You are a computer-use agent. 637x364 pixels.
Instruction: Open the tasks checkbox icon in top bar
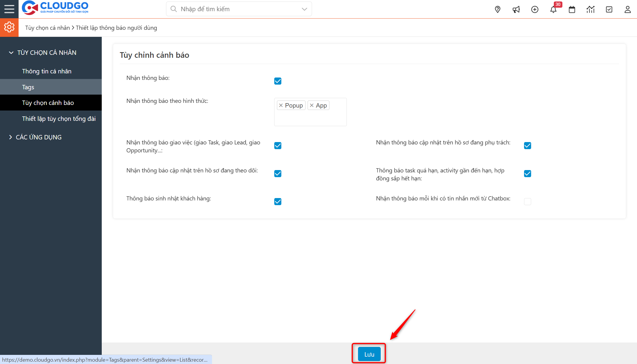(x=609, y=9)
